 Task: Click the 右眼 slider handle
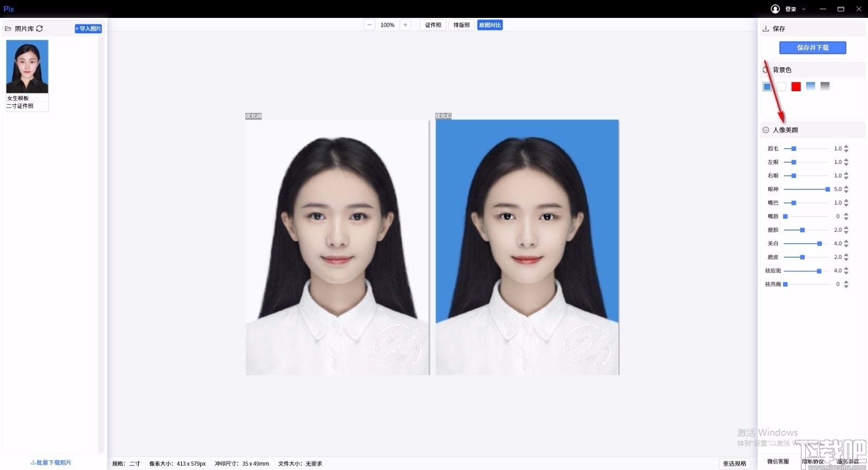pyautogui.click(x=794, y=176)
